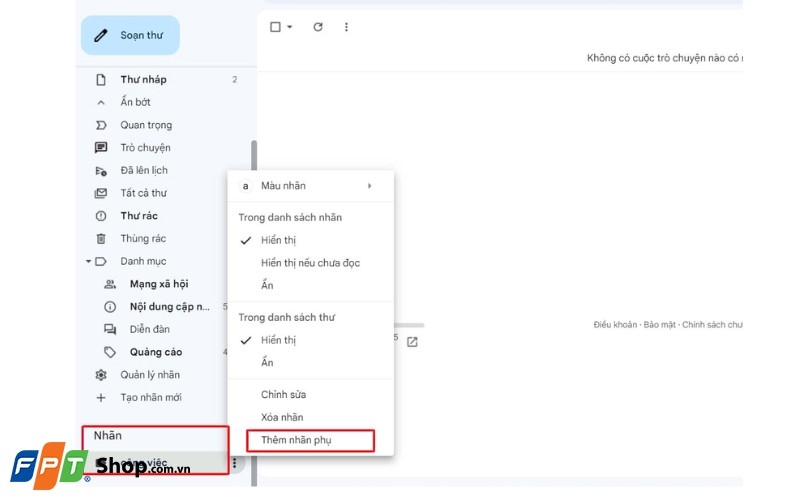Open the Bảo mật link
The width and height of the screenshot is (800, 500).
click(659, 324)
